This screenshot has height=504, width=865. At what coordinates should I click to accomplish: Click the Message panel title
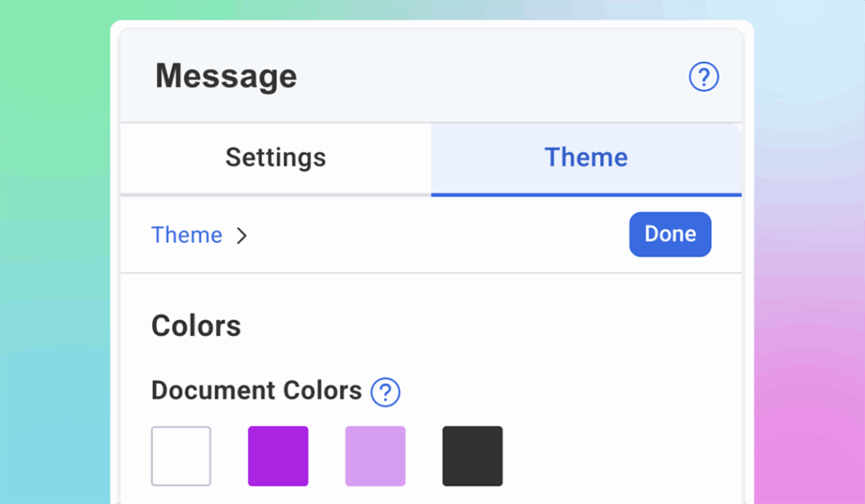click(x=226, y=76)
